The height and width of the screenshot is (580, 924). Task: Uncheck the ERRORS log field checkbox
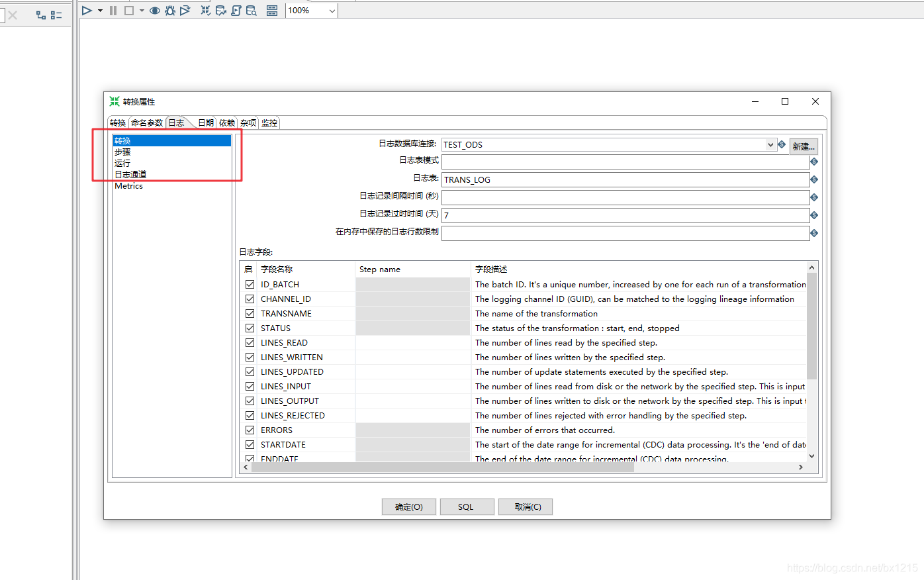pos(250,430)
